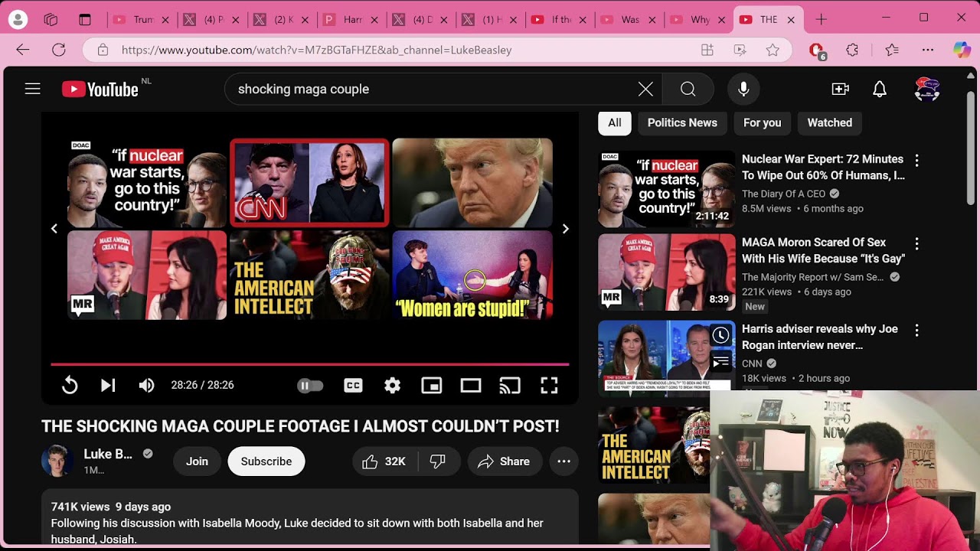This screenshot has width=980, height=551.
Task: Mute the video volume
Action: point(146,385)
